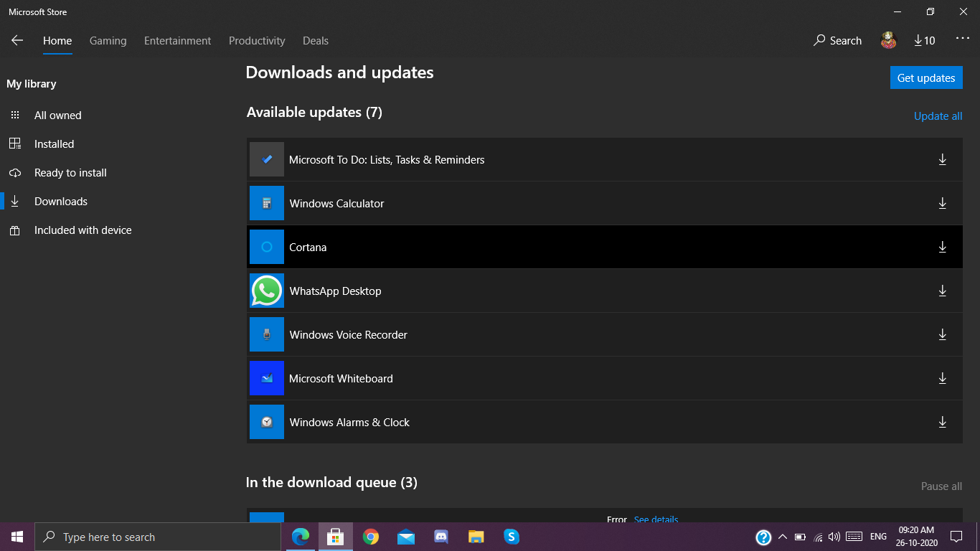Click the Installed tiles icon
980x551 pixels.
coord(15,144)
